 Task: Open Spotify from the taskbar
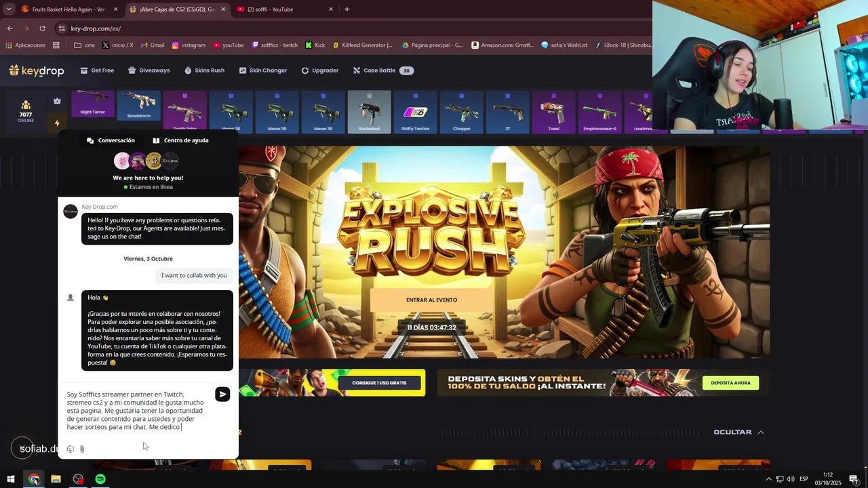pyautogui.click(x=100, y=479)
